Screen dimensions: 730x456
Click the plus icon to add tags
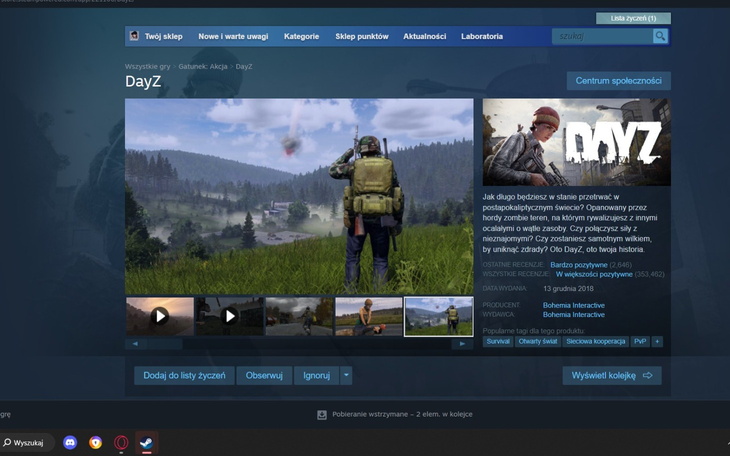coord(657,341)
